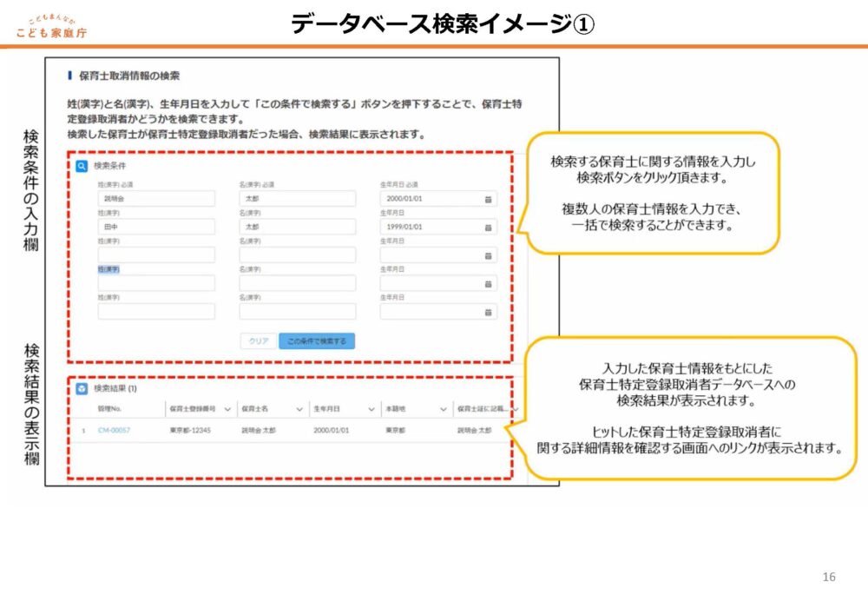Click calendar icon in fourth 生年月日 row
Image resolution: width=868 pixels, height=601 pixels.
point(488,284)
